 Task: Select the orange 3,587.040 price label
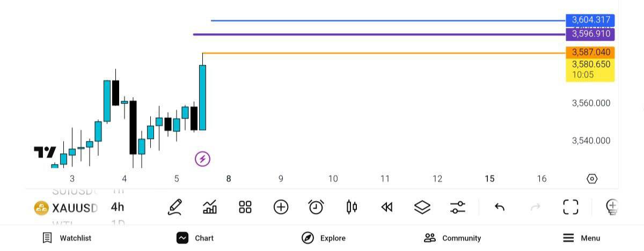pos(590,53)
